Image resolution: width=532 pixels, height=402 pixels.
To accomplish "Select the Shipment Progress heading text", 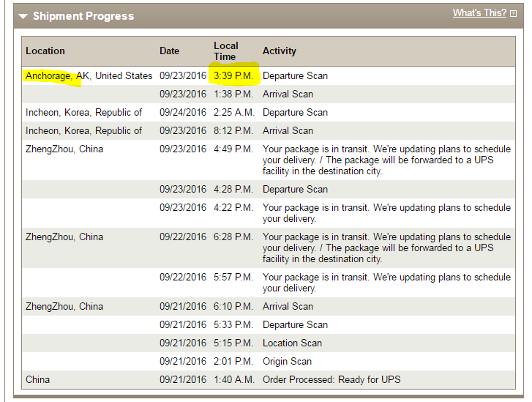I will click(x=83, y=16).
